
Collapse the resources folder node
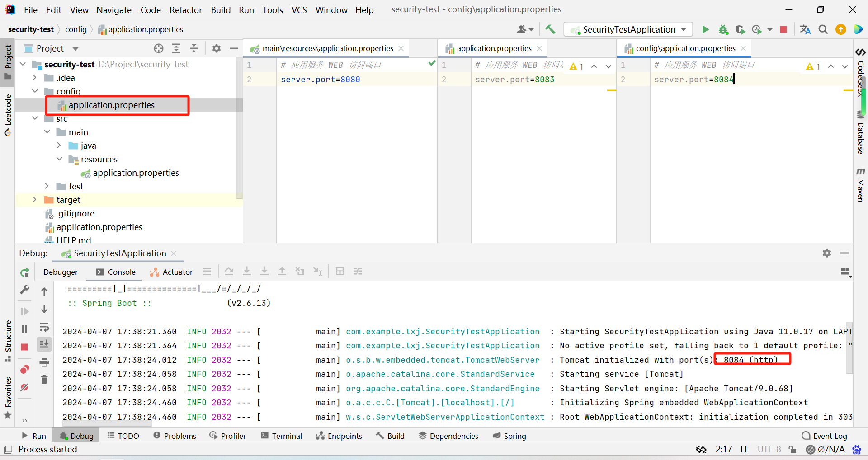[x=59, y=159]
